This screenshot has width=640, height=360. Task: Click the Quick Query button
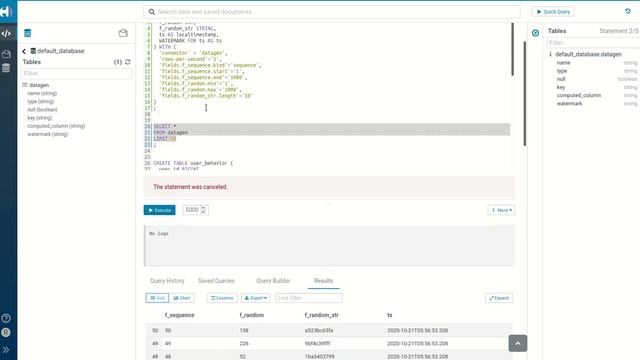553,12
